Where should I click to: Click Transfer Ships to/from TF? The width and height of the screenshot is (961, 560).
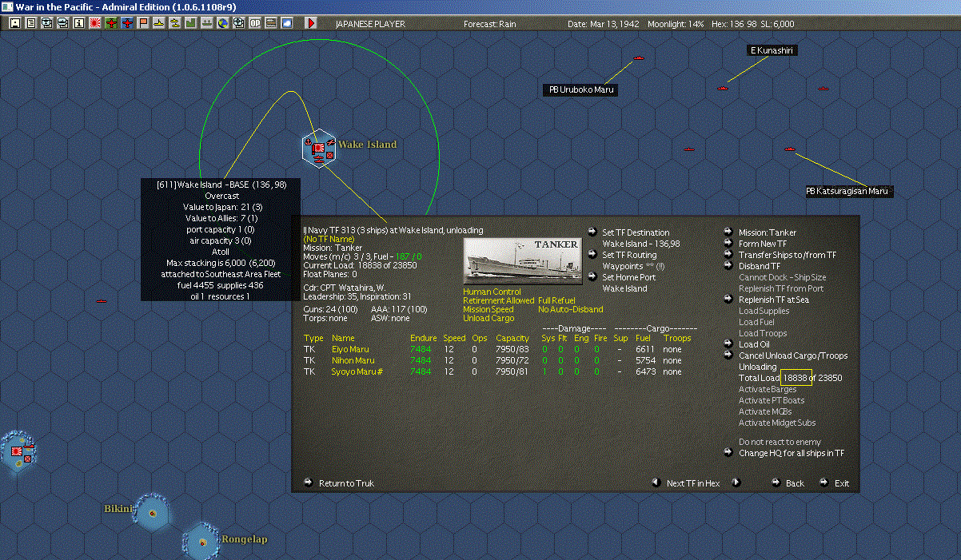[x=788, y=255]
